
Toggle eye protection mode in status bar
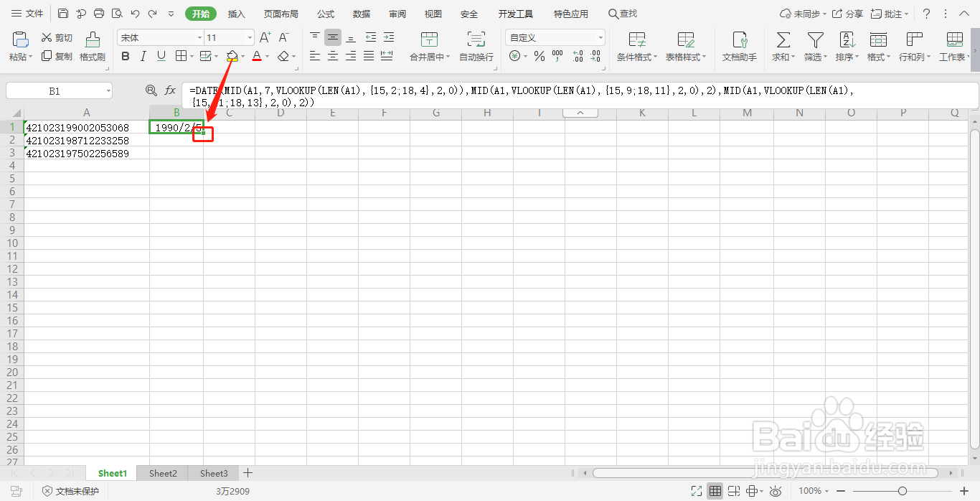pos(775,491)
